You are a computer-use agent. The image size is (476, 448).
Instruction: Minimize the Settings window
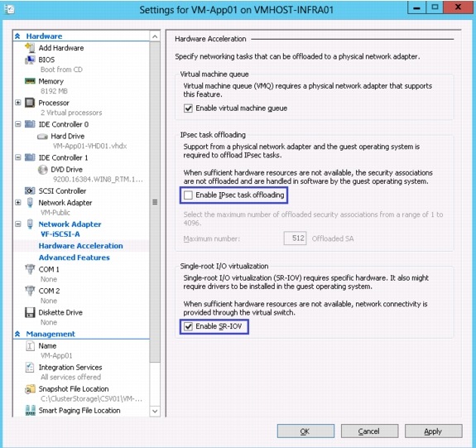(416, 7)
